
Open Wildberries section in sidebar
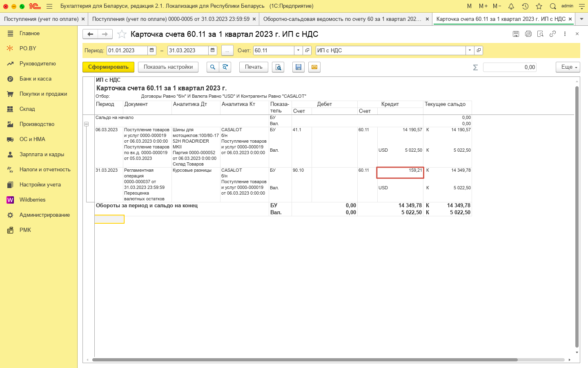click(32, 200)
